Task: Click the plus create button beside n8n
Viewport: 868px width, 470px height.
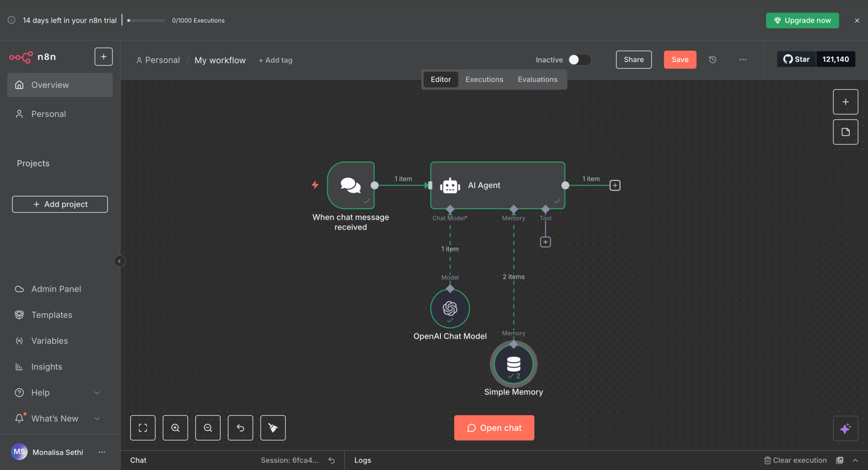Action: (104, 56)
